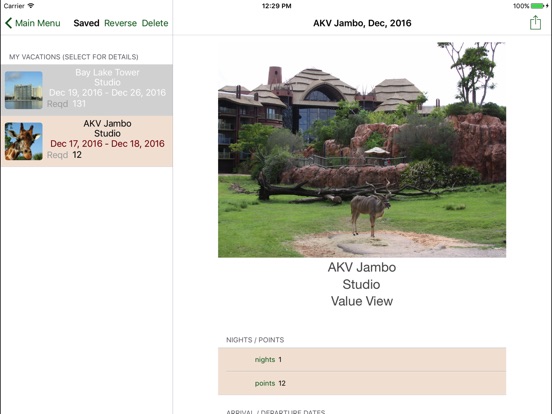Tap the share icon in the top right
Screen dimensions: 552x414
(535, 23)
